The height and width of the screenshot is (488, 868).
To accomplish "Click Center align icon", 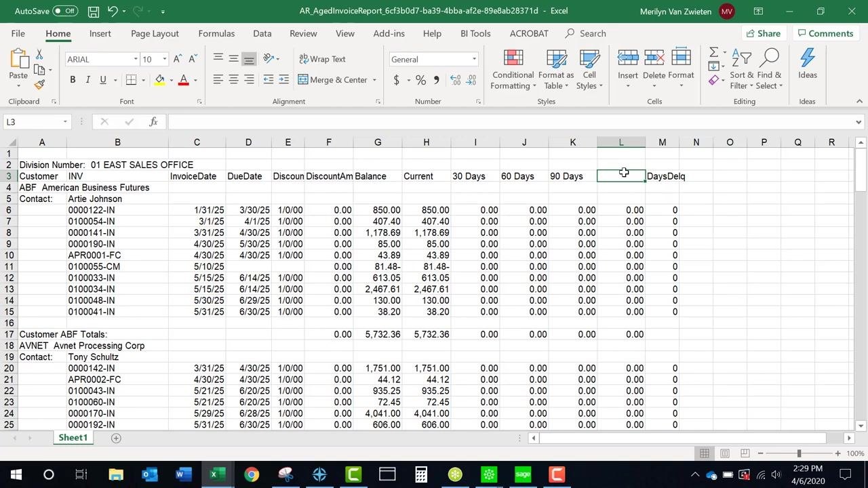I will 233,80.
